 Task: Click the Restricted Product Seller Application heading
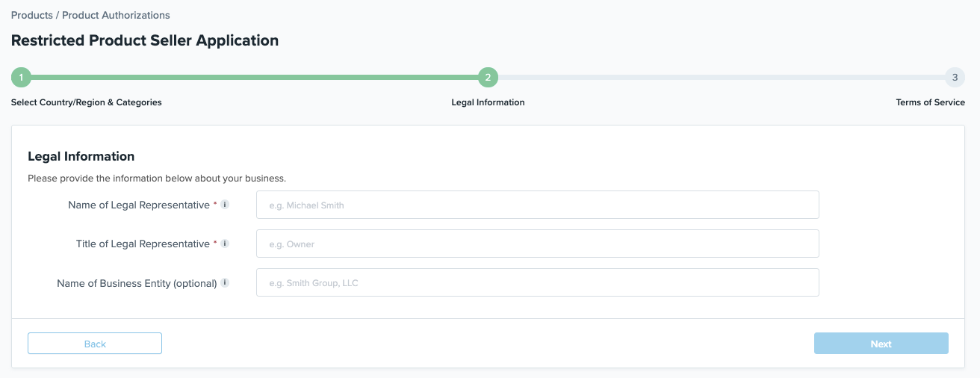tap(145, 40)
